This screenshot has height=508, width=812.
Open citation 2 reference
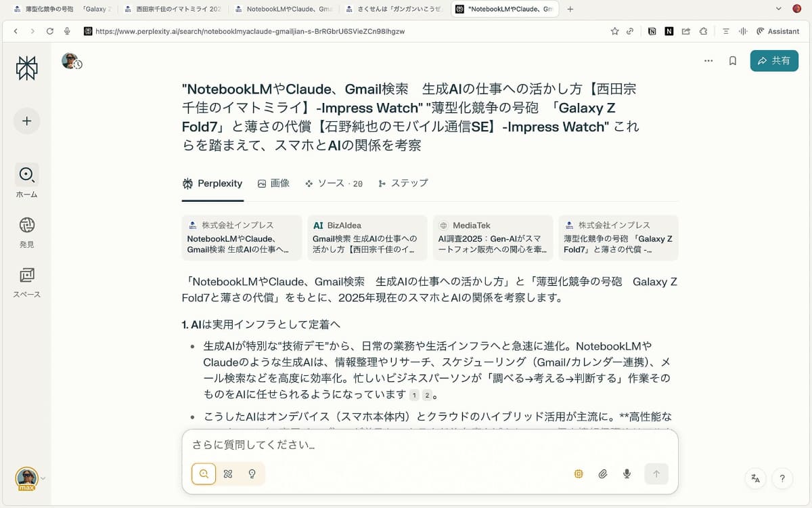[427, 395]
